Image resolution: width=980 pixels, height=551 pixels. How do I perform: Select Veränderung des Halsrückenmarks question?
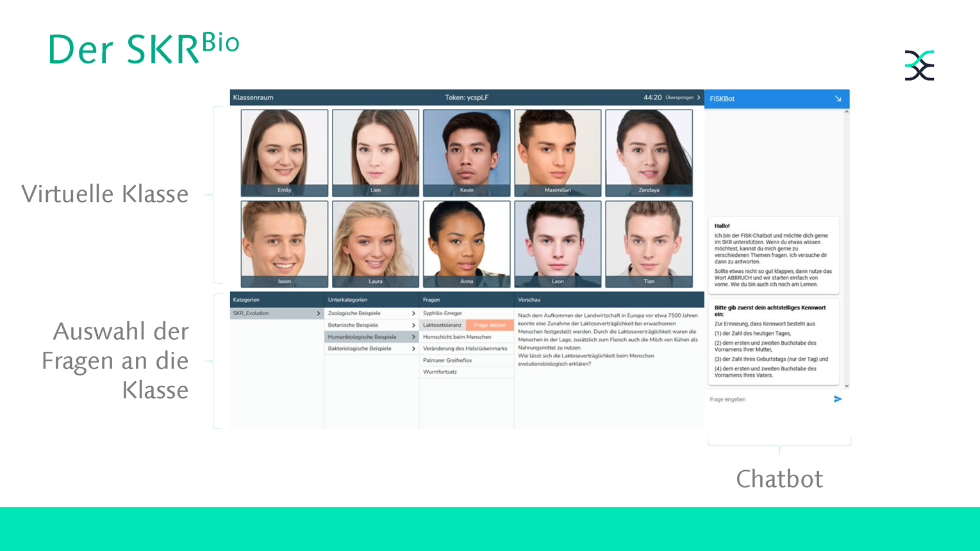click(466, 349)
